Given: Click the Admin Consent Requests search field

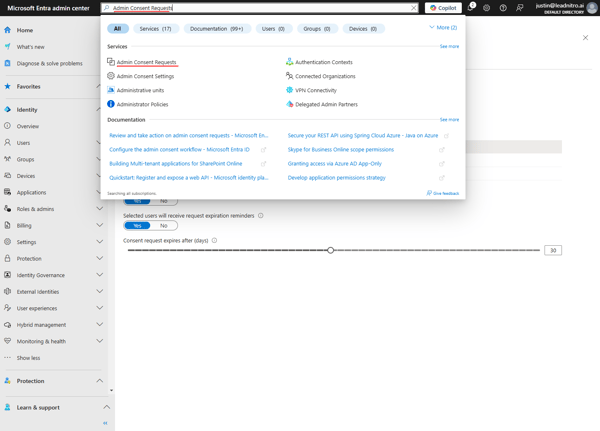Looking at the screenshot, I should pos(258,8).
